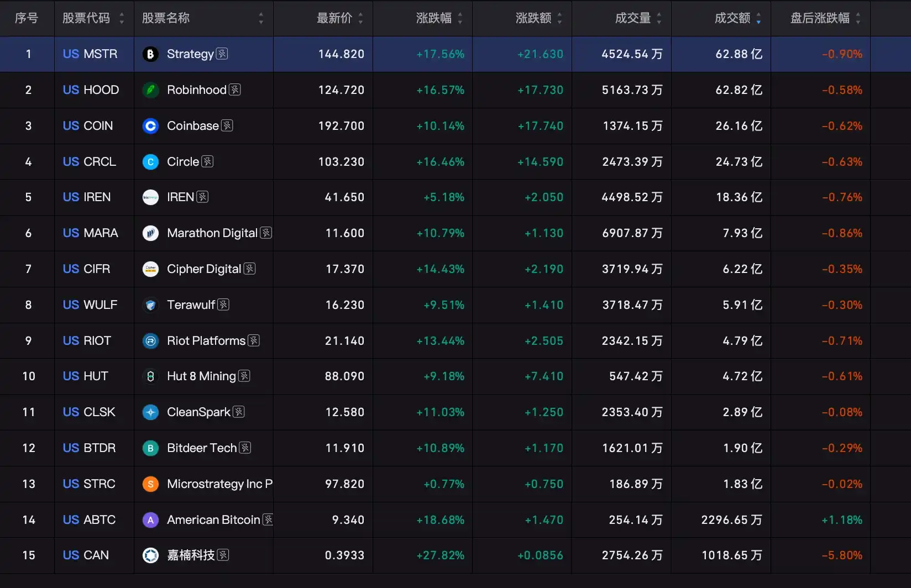The height and width of the screenshot is (588, 911).
Task: Open the US CRCL ticker code
Action: click(90, 162)
